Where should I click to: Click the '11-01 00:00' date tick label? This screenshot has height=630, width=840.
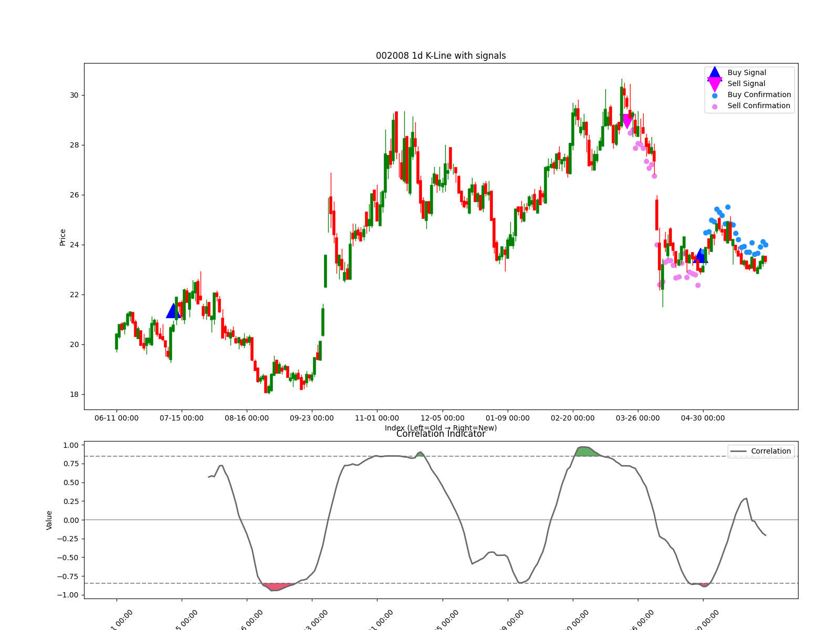[x=377, y=418]
